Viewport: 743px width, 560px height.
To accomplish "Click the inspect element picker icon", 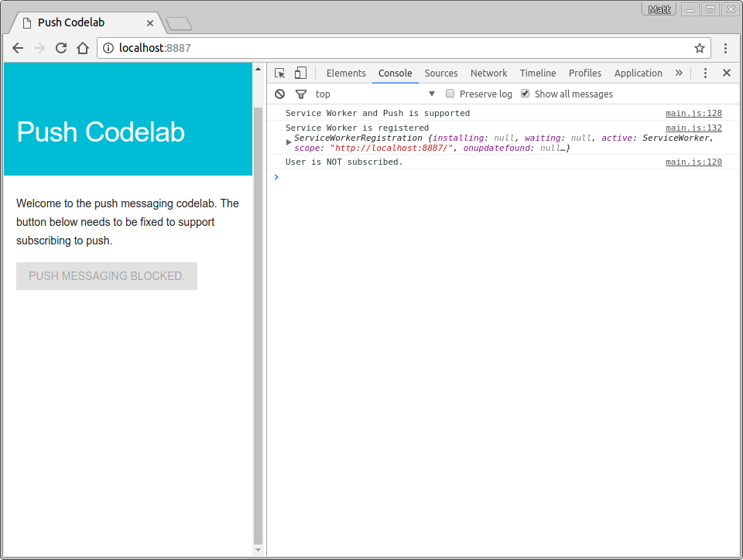I will click(x=280, y=73).
